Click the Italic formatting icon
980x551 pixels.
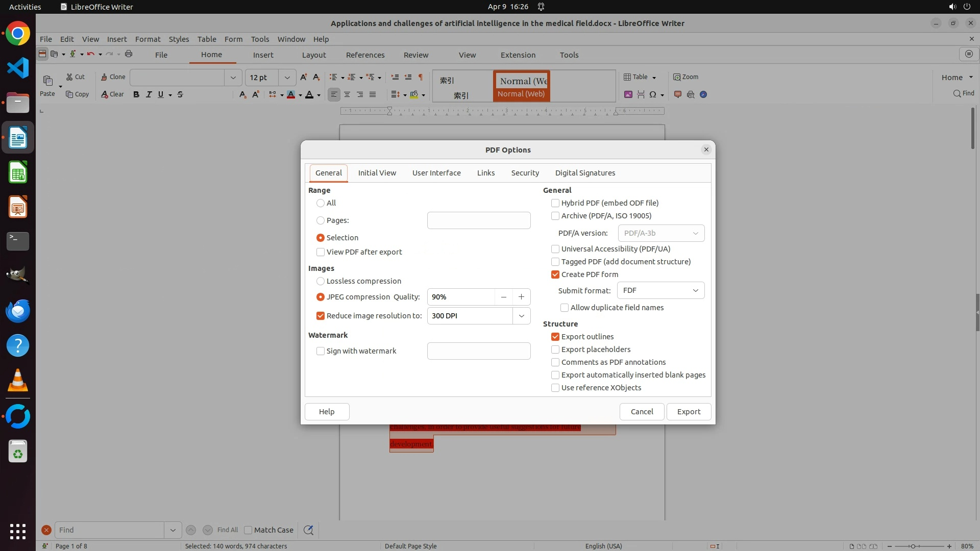click(x=149, y=94)
